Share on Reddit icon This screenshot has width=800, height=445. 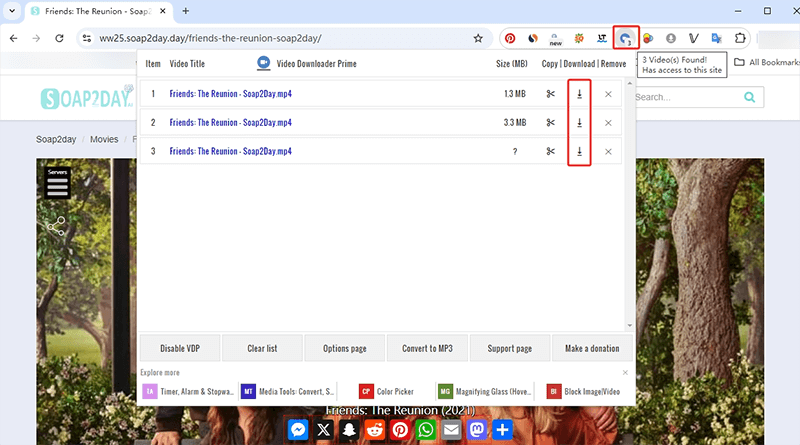[x=374, y=430]
